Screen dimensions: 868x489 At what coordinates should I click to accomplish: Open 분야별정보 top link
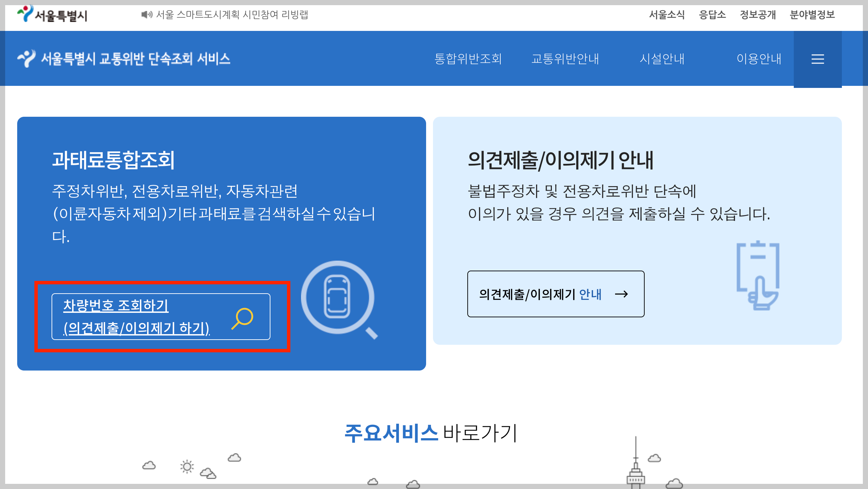point(812,15)
